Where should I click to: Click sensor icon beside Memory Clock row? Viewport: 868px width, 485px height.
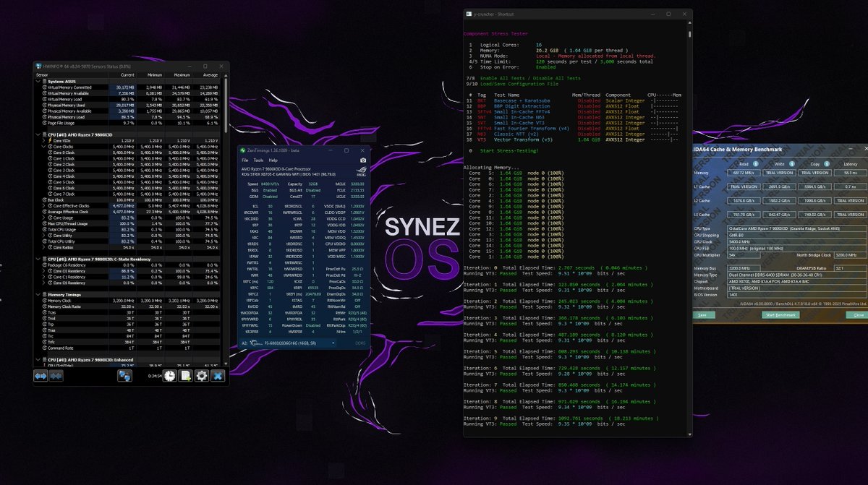point(45,301)
